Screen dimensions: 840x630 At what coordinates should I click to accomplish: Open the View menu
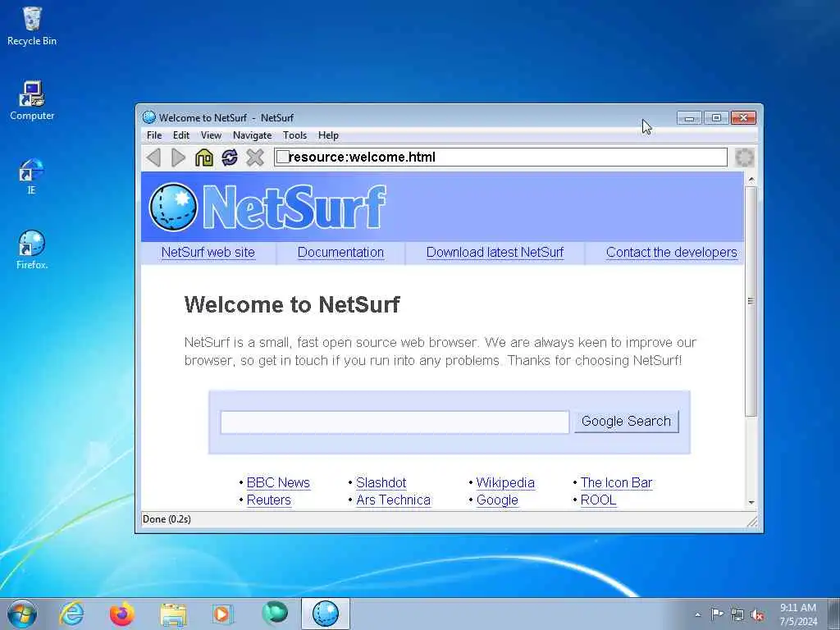pyautogui.click(x=211, y=135)
